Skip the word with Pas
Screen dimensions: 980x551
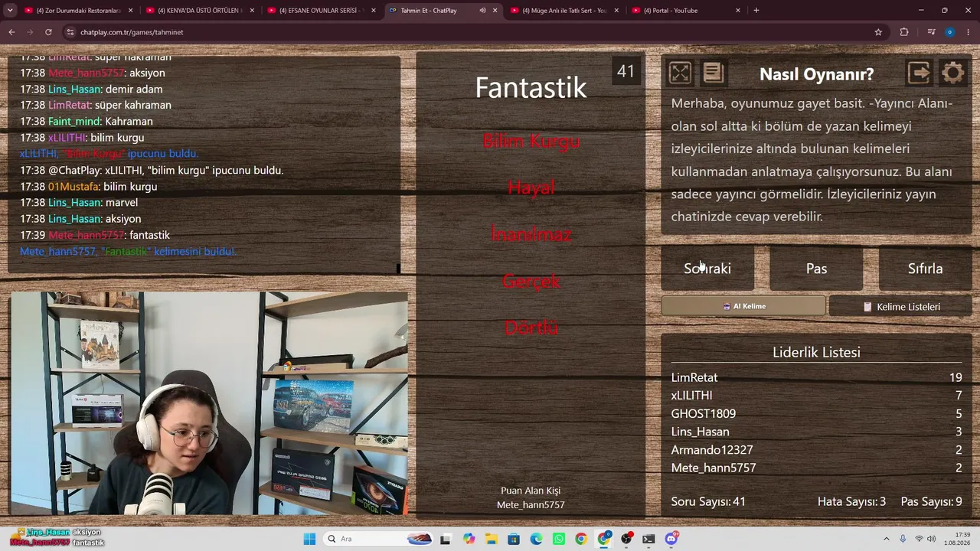coord(816,269)
